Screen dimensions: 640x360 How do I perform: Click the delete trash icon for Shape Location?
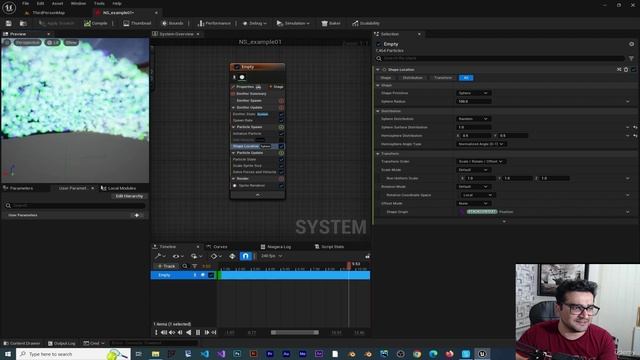coord(626,70)
